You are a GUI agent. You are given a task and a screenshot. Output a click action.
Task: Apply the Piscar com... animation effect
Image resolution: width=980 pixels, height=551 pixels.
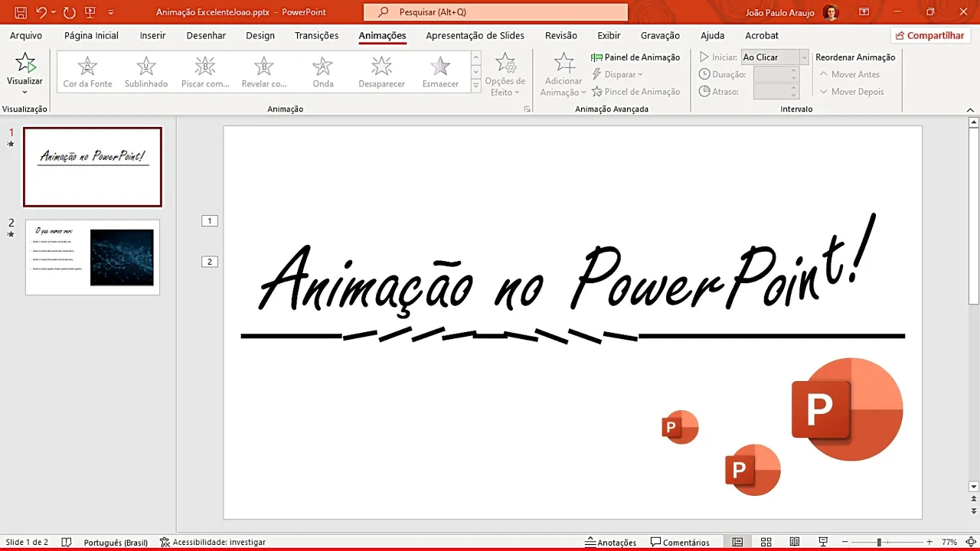(205, 72)
